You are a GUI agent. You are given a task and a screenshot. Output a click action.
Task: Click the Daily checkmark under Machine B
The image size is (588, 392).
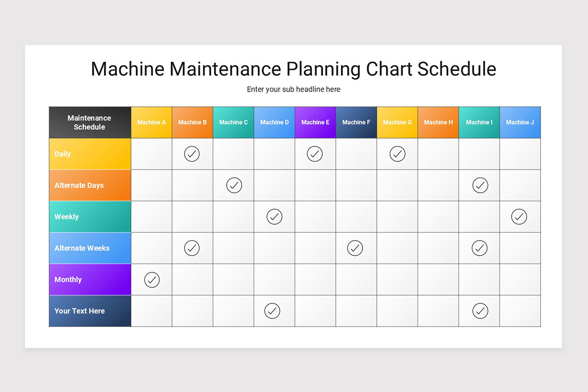click(192, 154)
